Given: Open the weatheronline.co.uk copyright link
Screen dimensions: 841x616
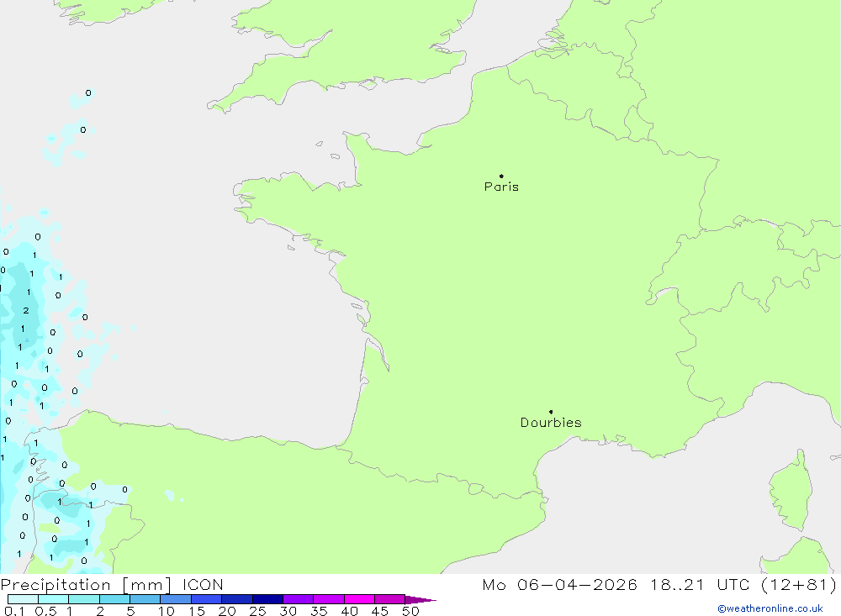Looking at the screenshot, I should 770,608.
